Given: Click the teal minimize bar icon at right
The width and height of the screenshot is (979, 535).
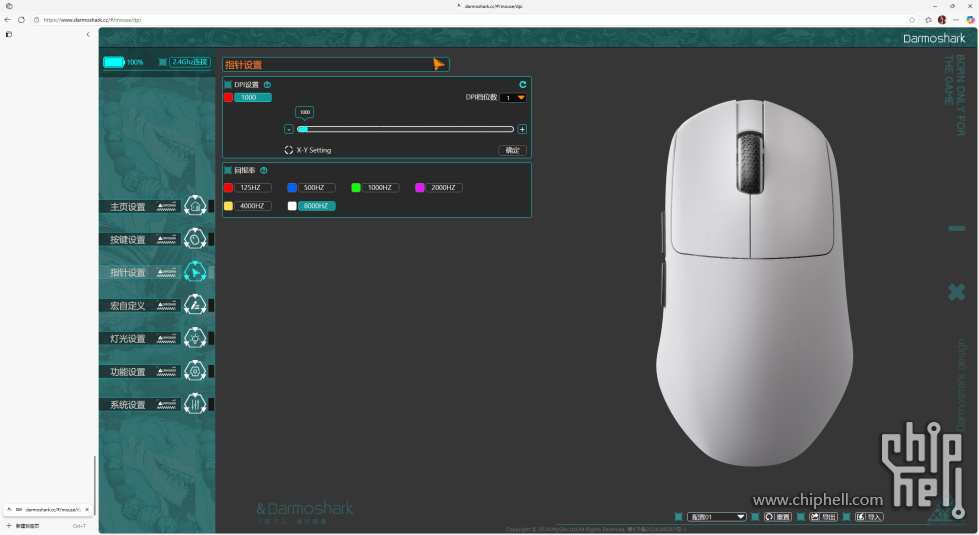Looking at the screenshot, I should pos(957,228).
